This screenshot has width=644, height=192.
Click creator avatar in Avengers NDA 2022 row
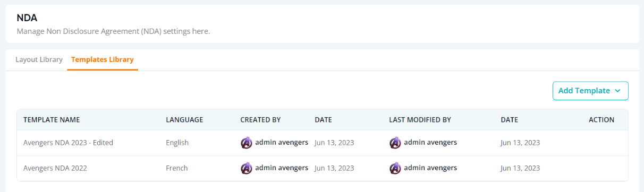click(x=247, y=168)
